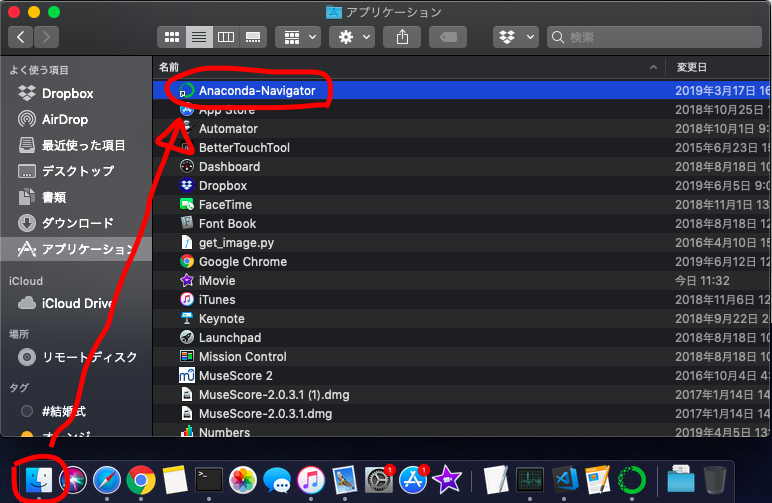Open the Dropbox toolbar dropdown

516,37
